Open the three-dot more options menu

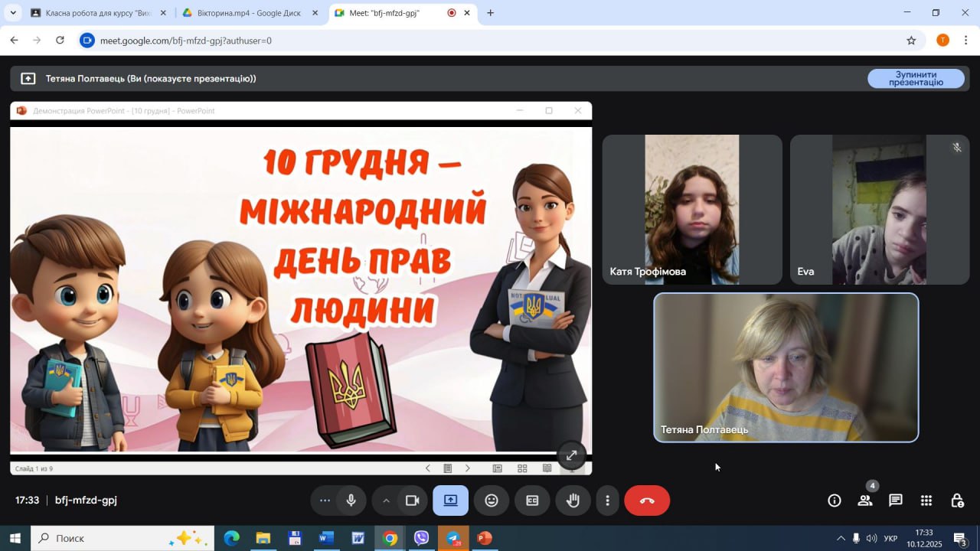pos(608,500)
